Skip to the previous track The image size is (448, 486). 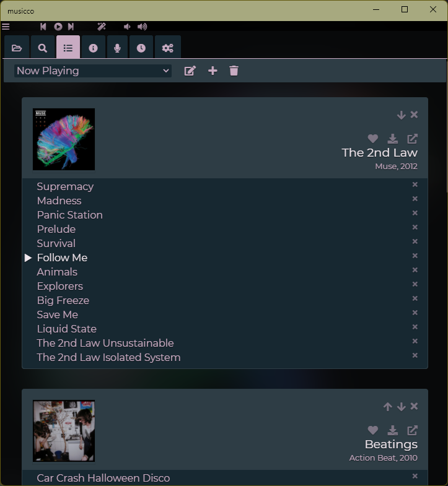[43, 27]
